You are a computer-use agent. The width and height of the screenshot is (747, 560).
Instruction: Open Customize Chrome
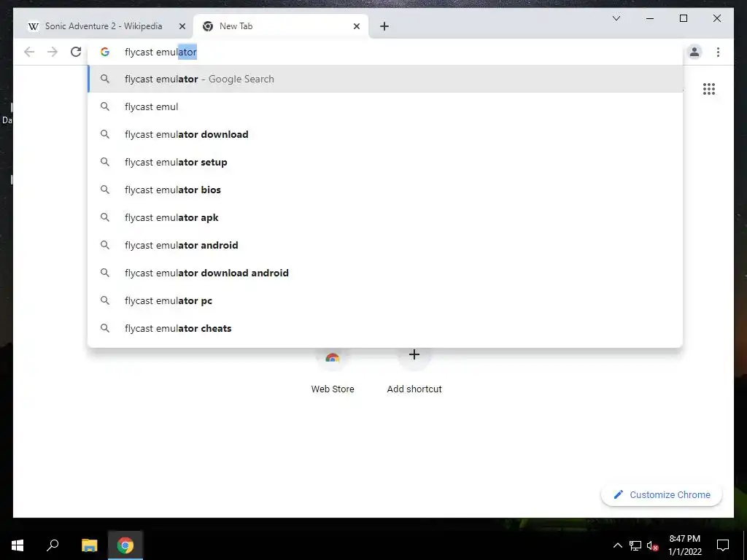pyautogui.click(x=662, y=495)
